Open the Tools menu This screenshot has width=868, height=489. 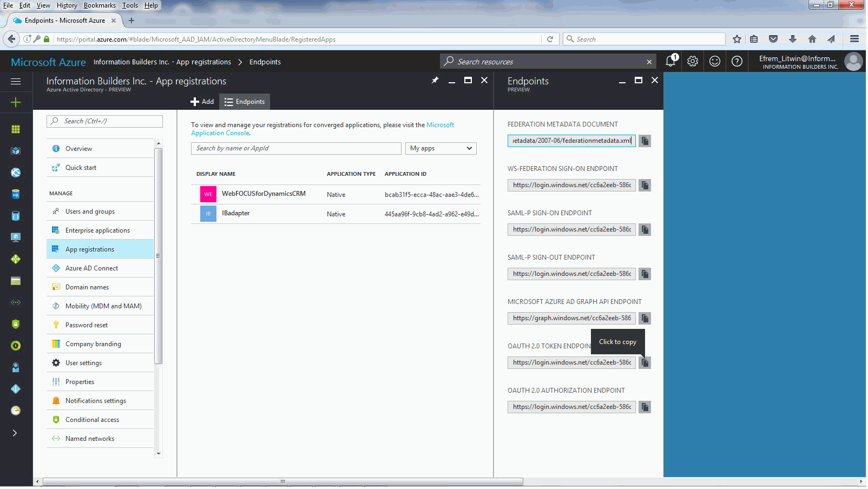(130, 5)
